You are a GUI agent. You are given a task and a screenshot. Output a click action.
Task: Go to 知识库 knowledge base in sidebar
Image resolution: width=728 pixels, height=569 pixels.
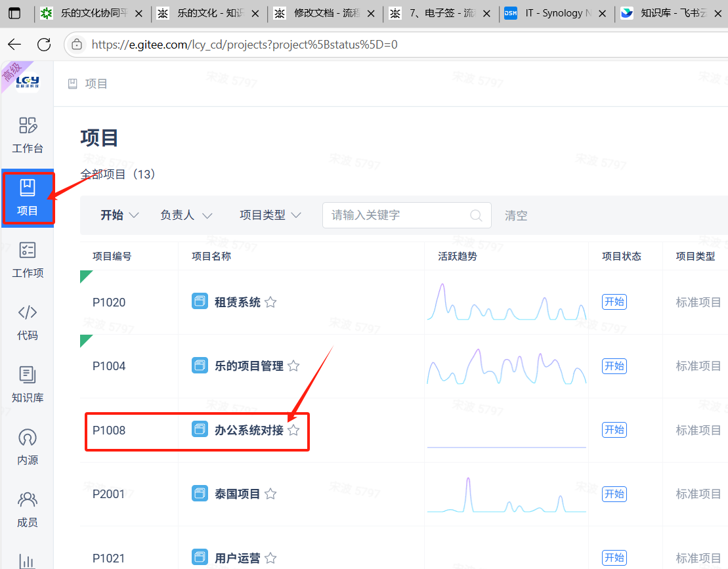[28, 384]
